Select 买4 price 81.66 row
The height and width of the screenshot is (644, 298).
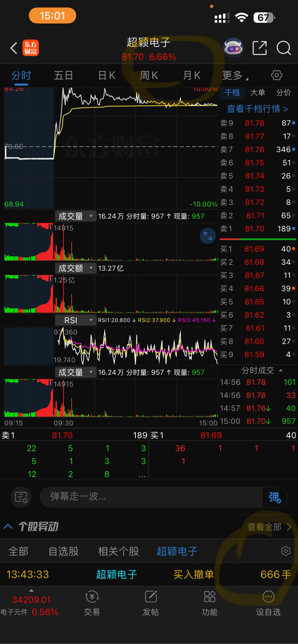click(258, 289)
